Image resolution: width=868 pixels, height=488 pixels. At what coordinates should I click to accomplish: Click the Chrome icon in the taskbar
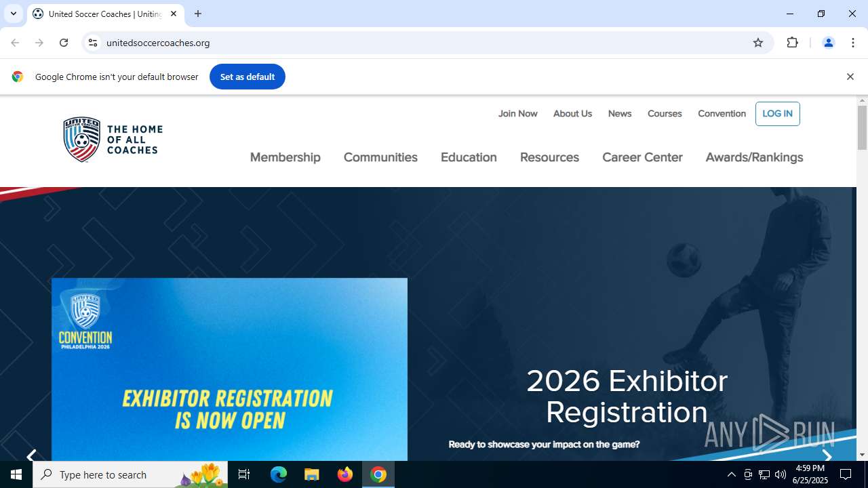point(378,474)
